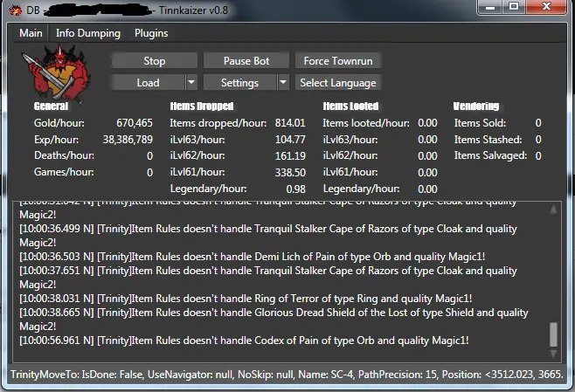575x392 pixels.
Task: Go to the Plugins tab
Action: point(151,33)
